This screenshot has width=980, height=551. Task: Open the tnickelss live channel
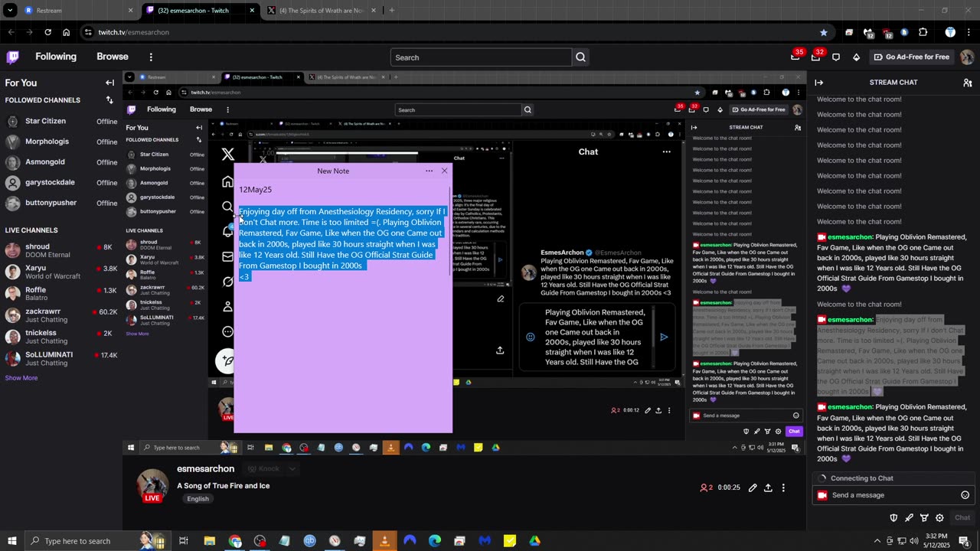click(x=61, y=337)
